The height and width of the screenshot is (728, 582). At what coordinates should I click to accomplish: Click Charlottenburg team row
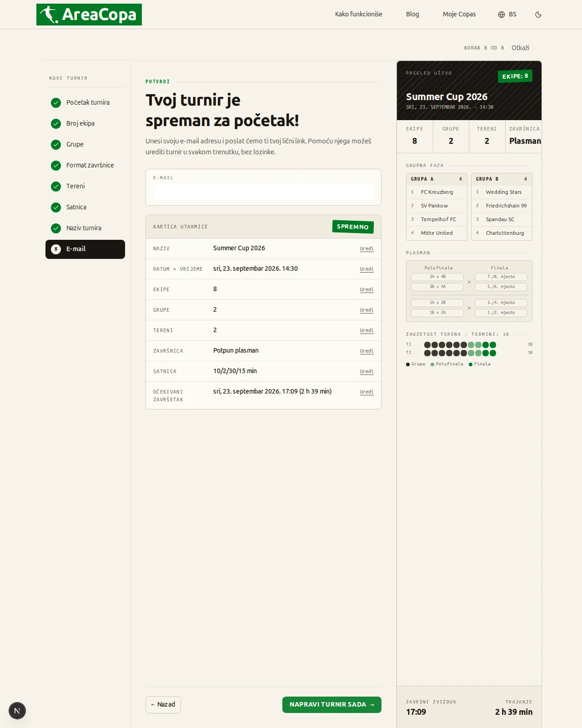pyautogui.click(x=502, y=233)
